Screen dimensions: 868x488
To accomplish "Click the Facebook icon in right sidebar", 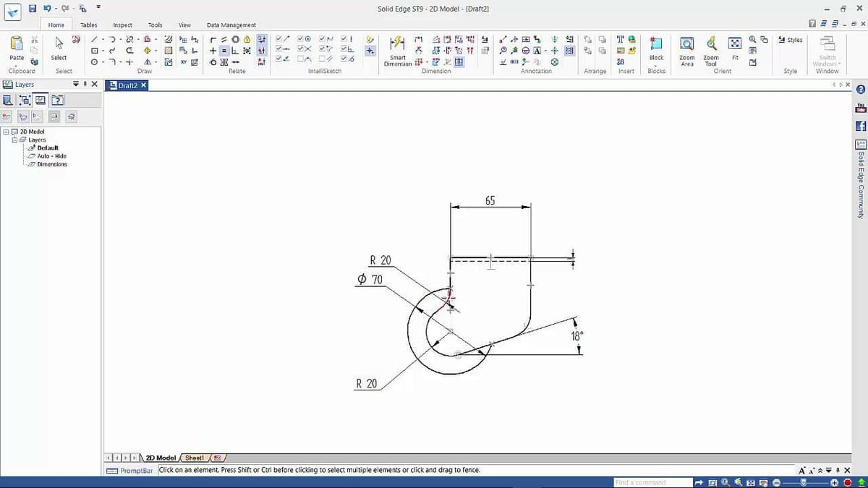I will click(x=861, y=127).
